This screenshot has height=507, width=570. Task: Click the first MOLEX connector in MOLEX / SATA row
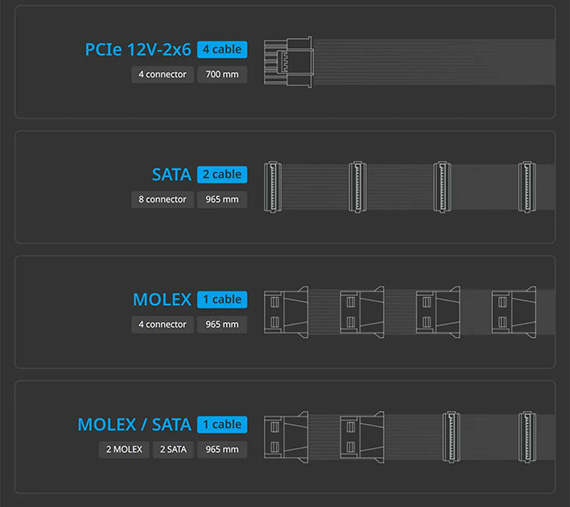286,437
